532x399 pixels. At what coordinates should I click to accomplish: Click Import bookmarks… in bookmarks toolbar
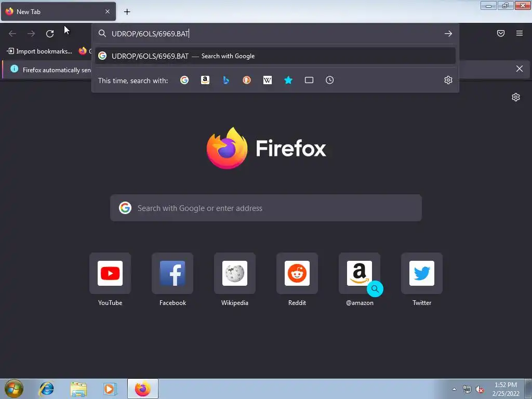39,51
